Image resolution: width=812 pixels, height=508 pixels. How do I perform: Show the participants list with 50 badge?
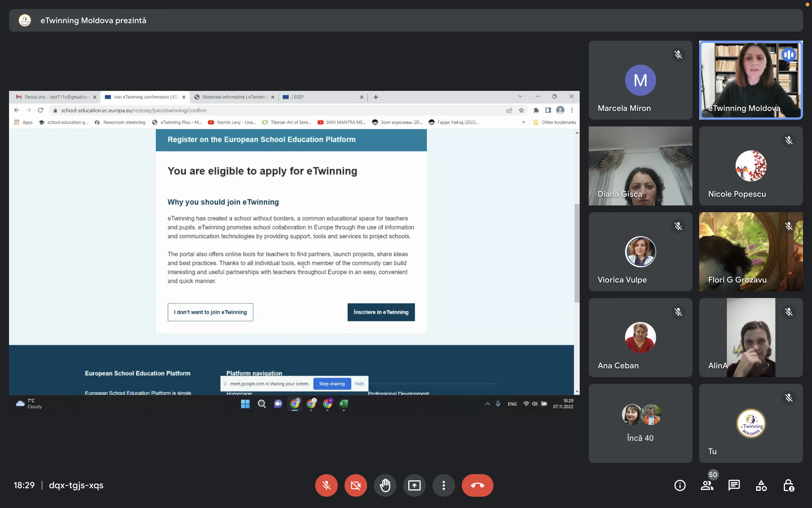pyautogui.click(x=707, y=485)
